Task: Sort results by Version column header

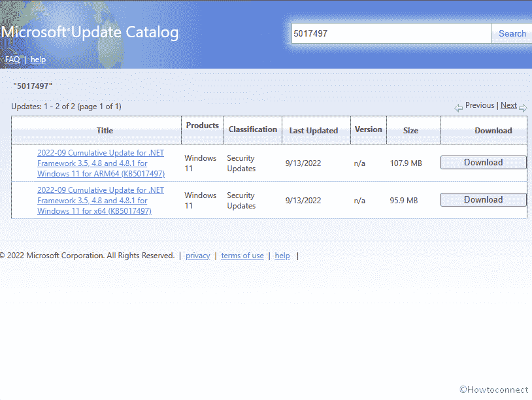Action: 368,129
